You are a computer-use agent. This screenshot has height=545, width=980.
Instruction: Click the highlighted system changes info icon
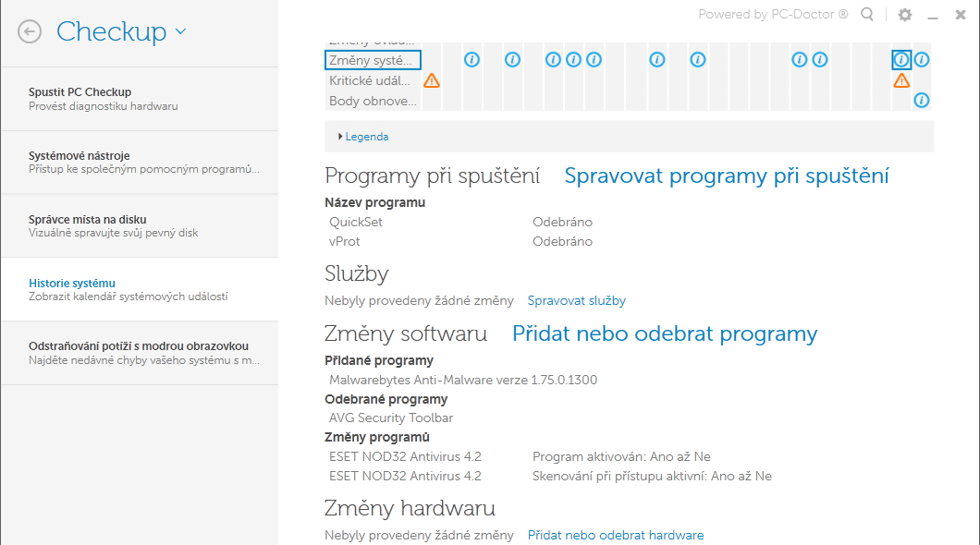point(901,60)
